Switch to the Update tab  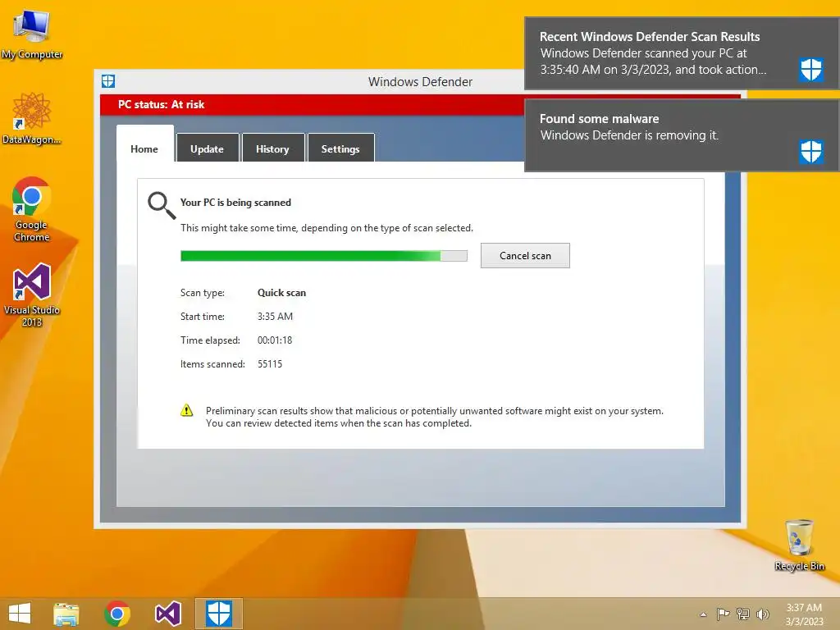point(208,148)
